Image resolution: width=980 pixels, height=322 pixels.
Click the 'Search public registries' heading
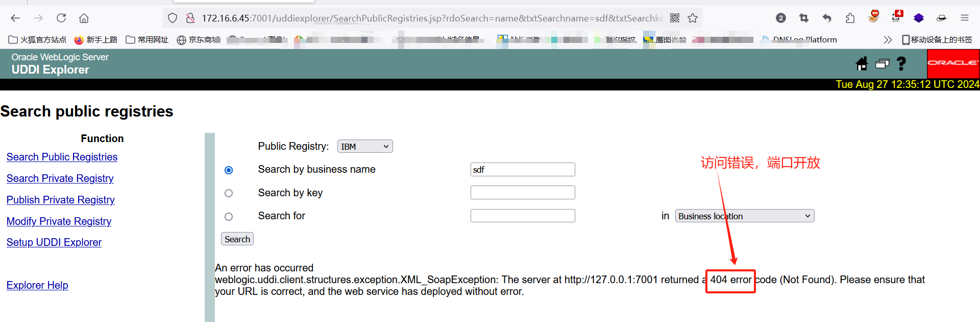point(87,111)
